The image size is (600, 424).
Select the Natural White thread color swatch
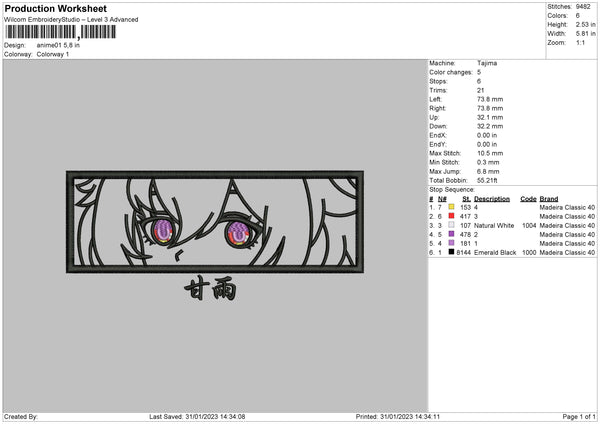coord(452,225)
